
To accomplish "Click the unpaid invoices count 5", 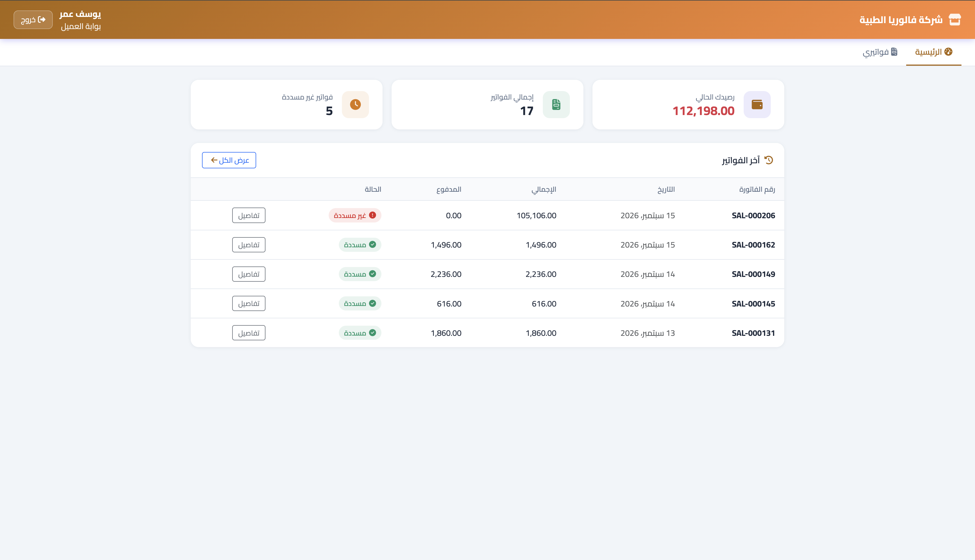I will tap(329, 111).
